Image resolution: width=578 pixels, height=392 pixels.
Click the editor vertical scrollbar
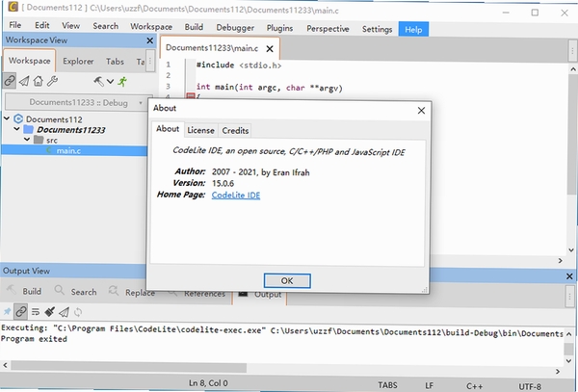(572, 135)
